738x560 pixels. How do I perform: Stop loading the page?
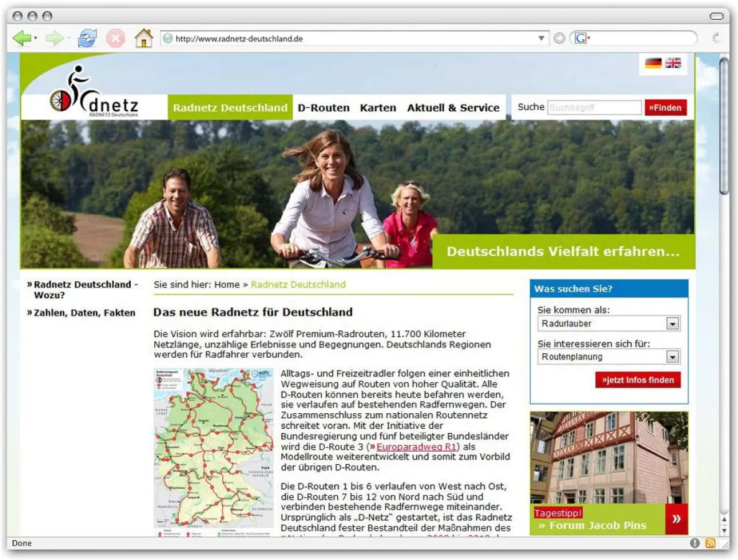click(x=115, y=38)
